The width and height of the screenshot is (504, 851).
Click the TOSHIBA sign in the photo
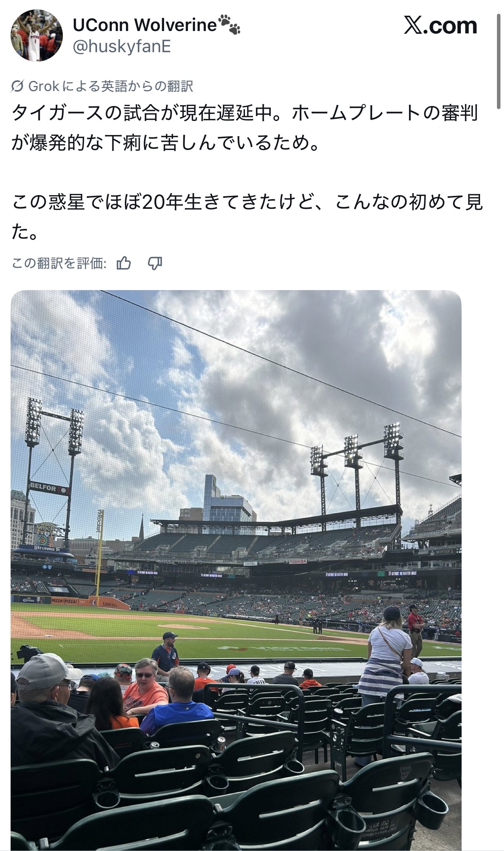click(x=298, y=562)
